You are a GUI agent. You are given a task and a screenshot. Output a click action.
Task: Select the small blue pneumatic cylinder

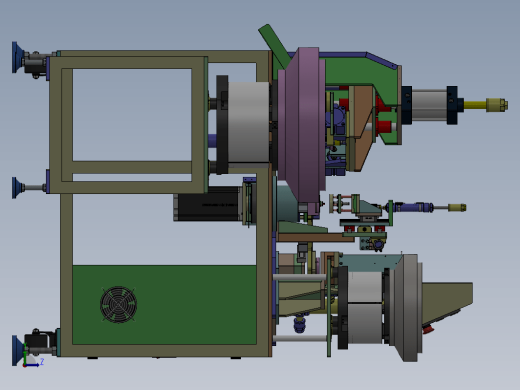[x=409, y=207]
